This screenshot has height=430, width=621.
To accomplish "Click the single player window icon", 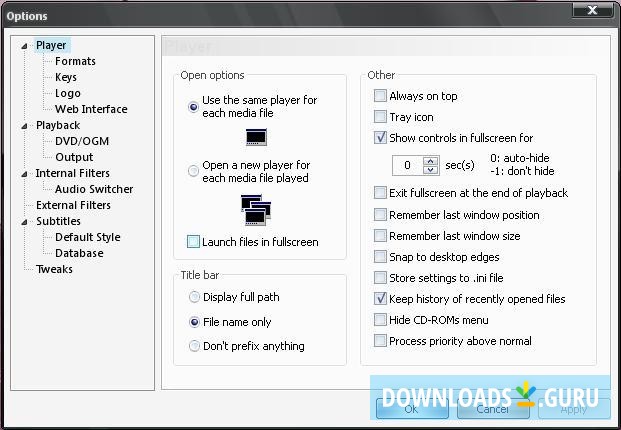I will point(256,137).
